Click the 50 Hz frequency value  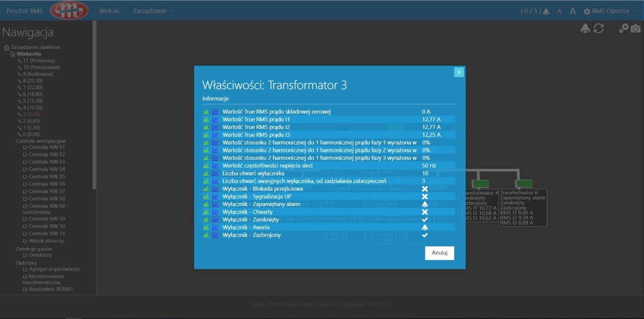click(429, 166)
